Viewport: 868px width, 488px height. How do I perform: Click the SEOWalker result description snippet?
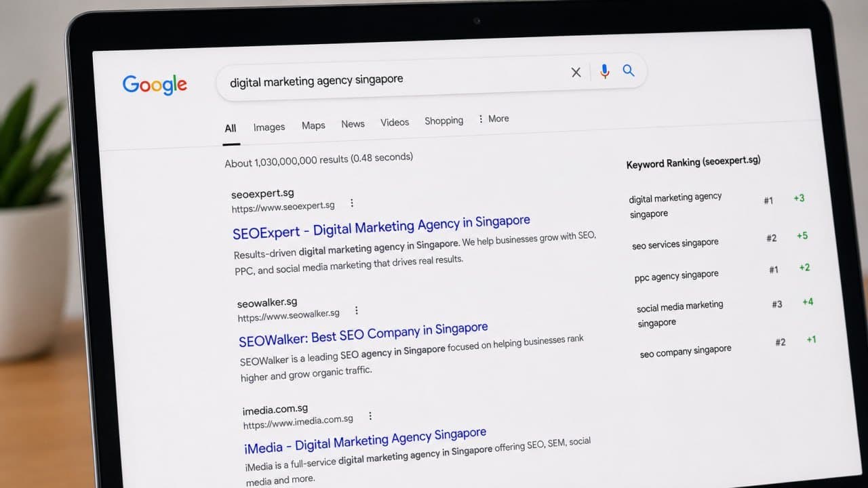(x=412, y=358)
